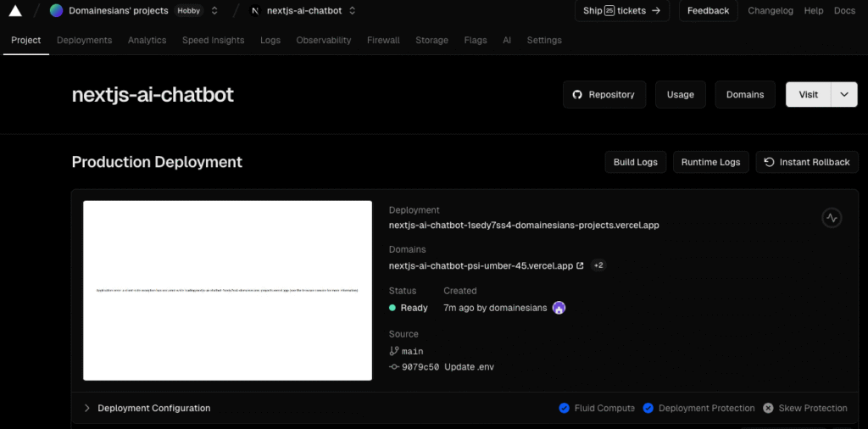The width and height of the screenshot is (868, 429).
Task: Go to the Settings tab
Action: coord(544,41)
